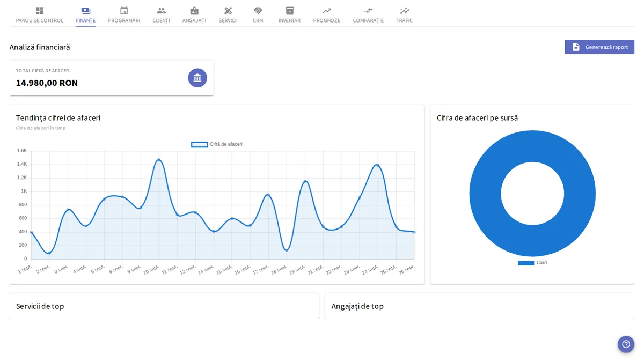
Task: Click the TOTAL CIFRĂ DE AFACERI label
Action: (x=43, y=71)
